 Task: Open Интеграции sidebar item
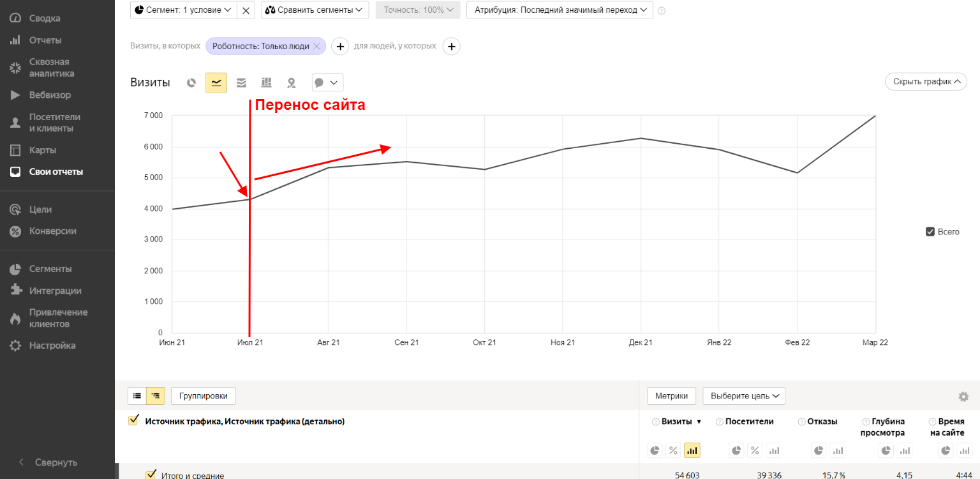pos(56,291)
